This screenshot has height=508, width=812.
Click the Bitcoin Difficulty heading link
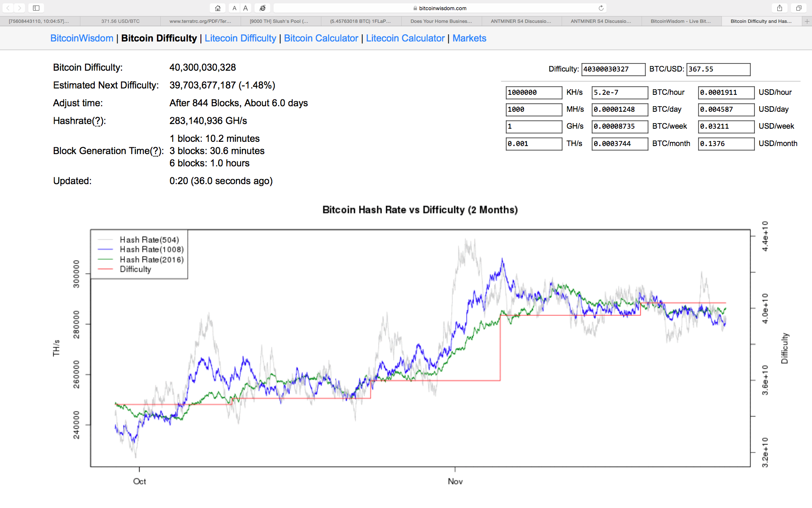[x=159, y=38]
